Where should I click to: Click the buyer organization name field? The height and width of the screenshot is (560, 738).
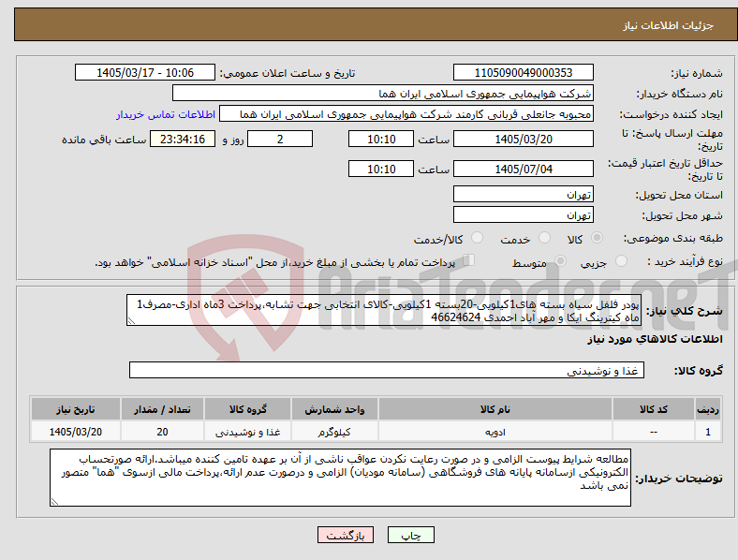pos(383,93)
